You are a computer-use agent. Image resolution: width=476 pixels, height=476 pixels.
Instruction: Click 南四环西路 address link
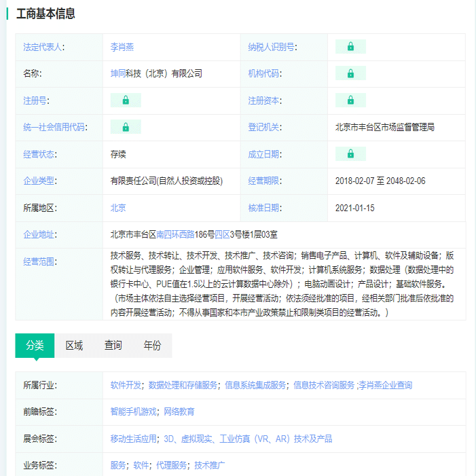[x=175, y=234]
